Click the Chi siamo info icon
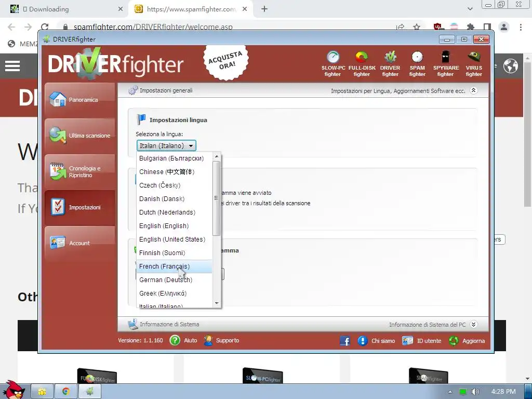532x399 pixels. [362, 341]
